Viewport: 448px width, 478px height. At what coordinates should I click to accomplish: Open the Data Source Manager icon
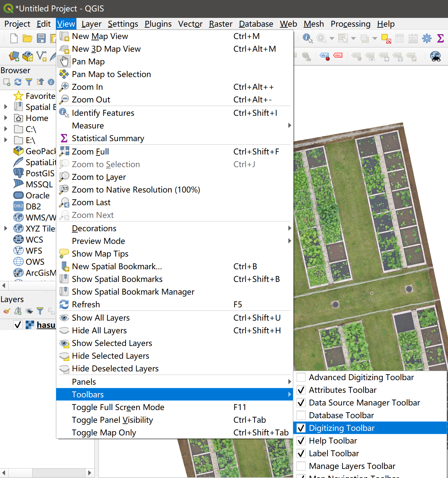(x=14, y=56)
